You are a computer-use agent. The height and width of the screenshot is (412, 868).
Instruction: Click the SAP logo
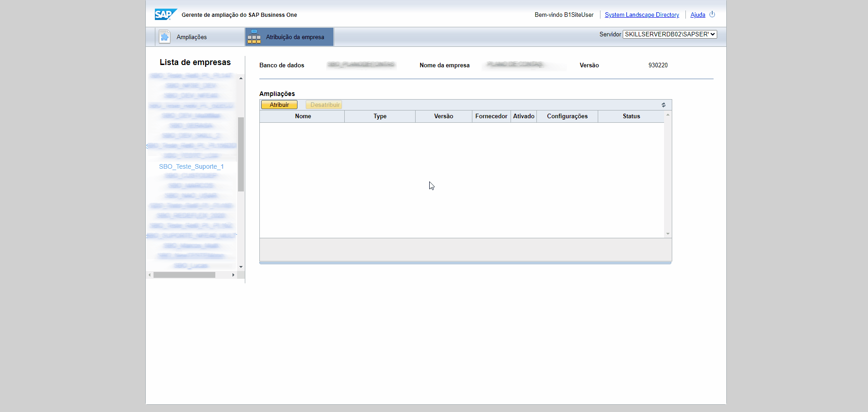click(166, 15)
